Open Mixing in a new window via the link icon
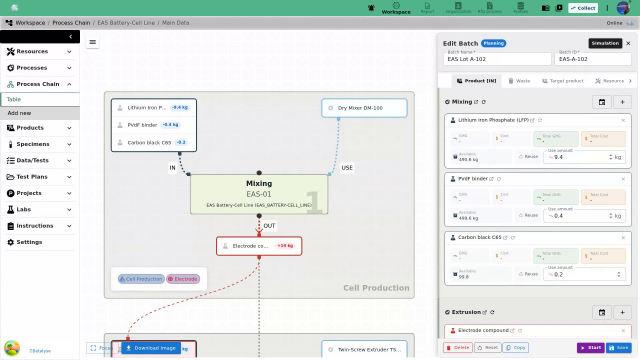 (476, 102)
